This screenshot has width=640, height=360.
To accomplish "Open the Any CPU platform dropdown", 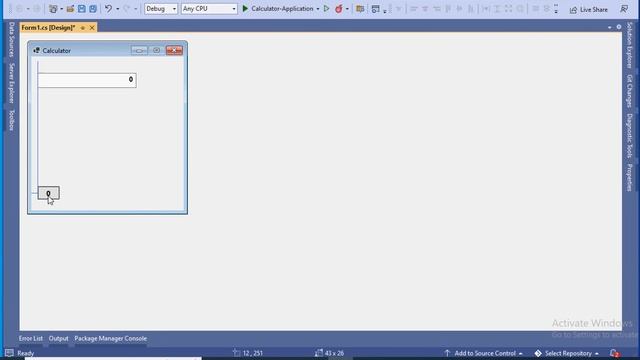I will coord(209,9).
